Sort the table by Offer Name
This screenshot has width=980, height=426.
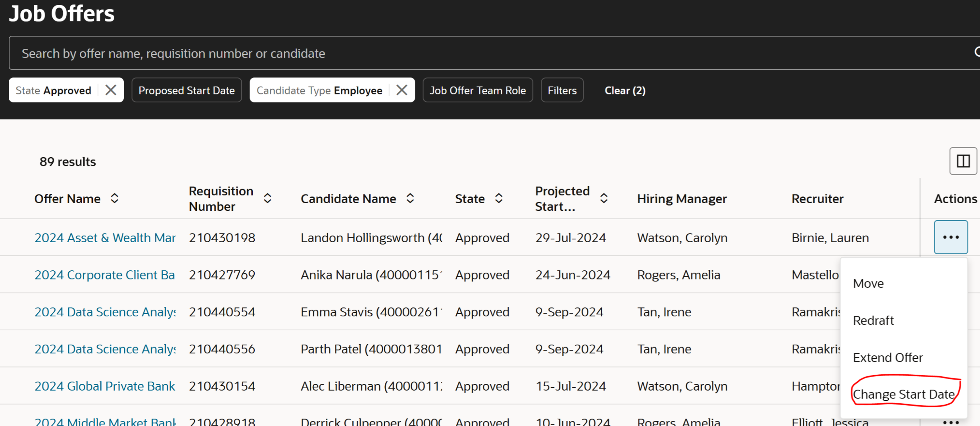[114, 199]
